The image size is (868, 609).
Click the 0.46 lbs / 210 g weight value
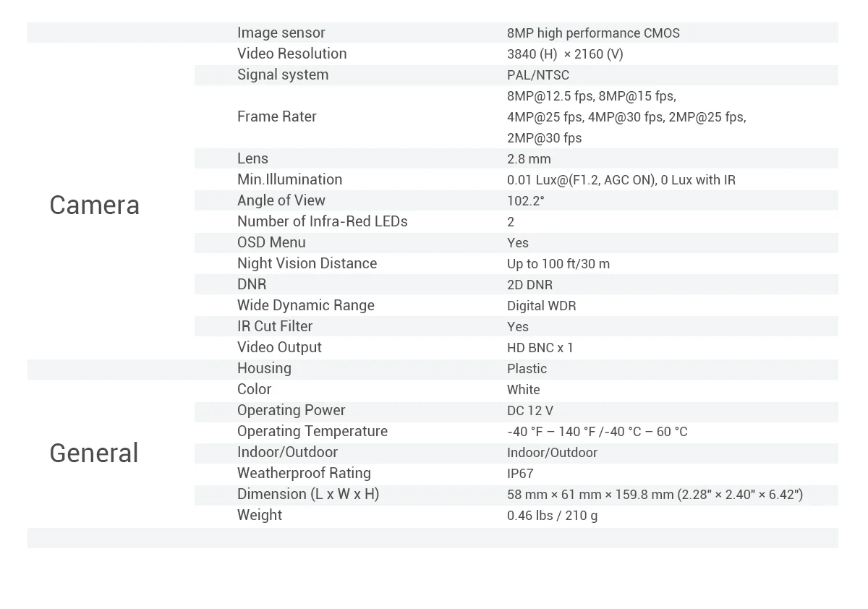click(553, 516)
